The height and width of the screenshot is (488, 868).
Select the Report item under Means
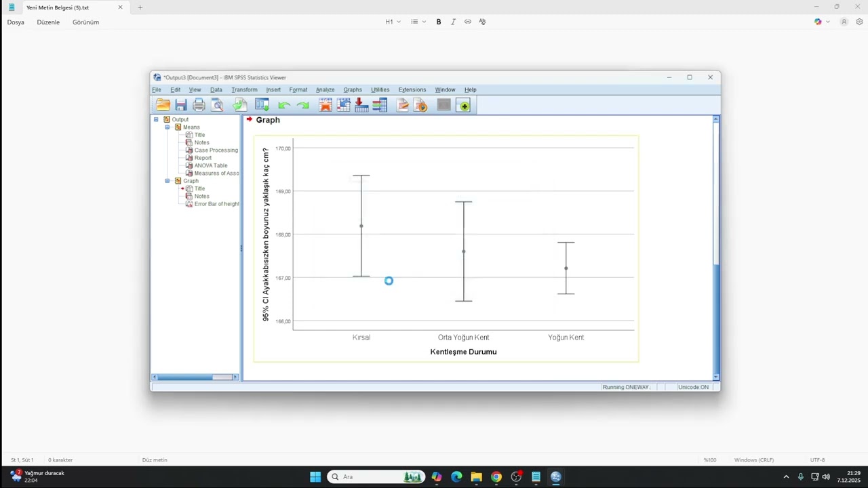pyautogui.click(x=199, y=158)
